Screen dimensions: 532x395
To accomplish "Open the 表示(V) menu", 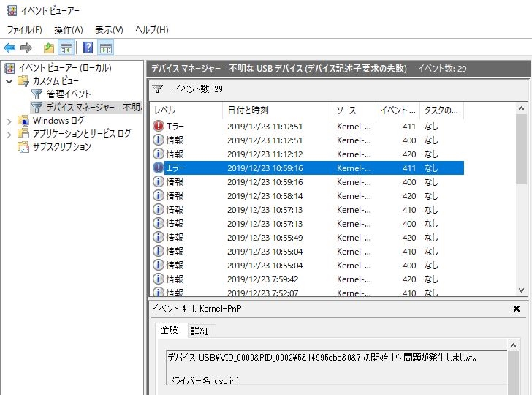I will coord(109,30).
